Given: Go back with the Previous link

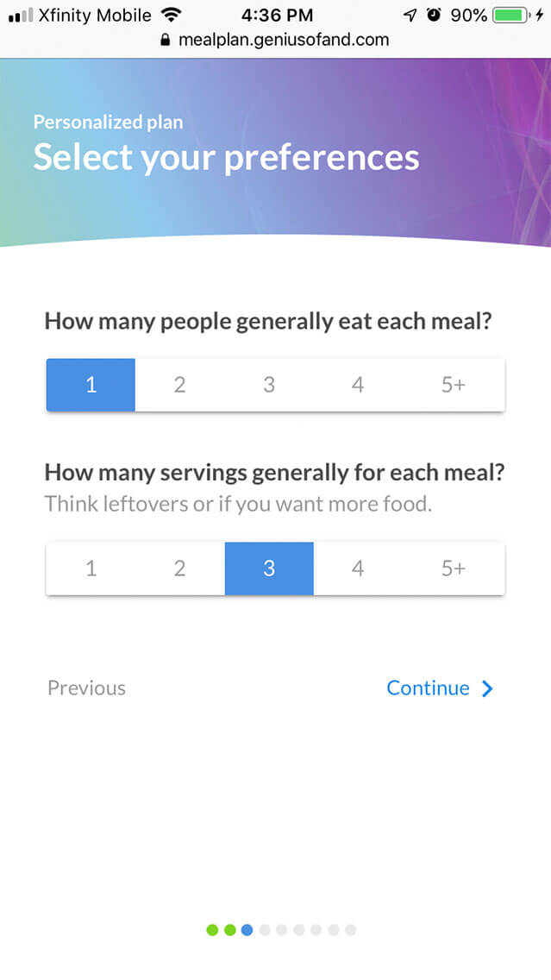Looking at the screenshot, I should [x=86, y=688].
